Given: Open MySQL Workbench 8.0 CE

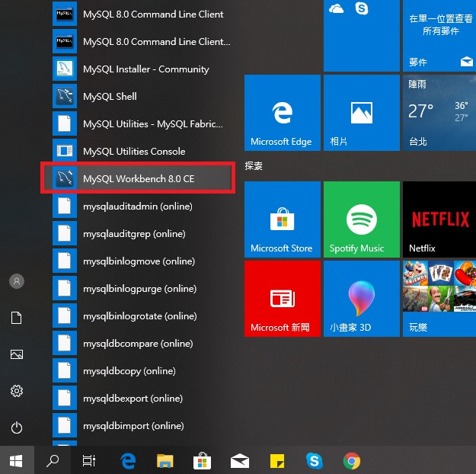Looking at the screenshot, I should tap(138, 178).
